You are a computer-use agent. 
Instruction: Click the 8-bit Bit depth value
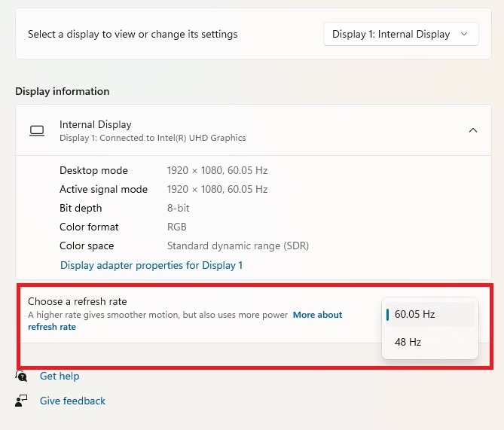coord(177,208)
